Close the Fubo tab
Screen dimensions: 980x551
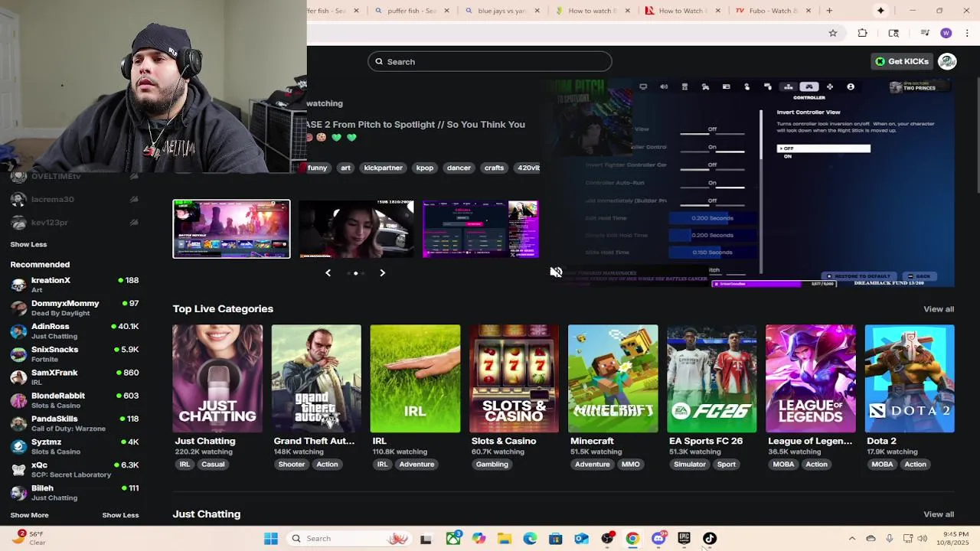click(808, 11)
